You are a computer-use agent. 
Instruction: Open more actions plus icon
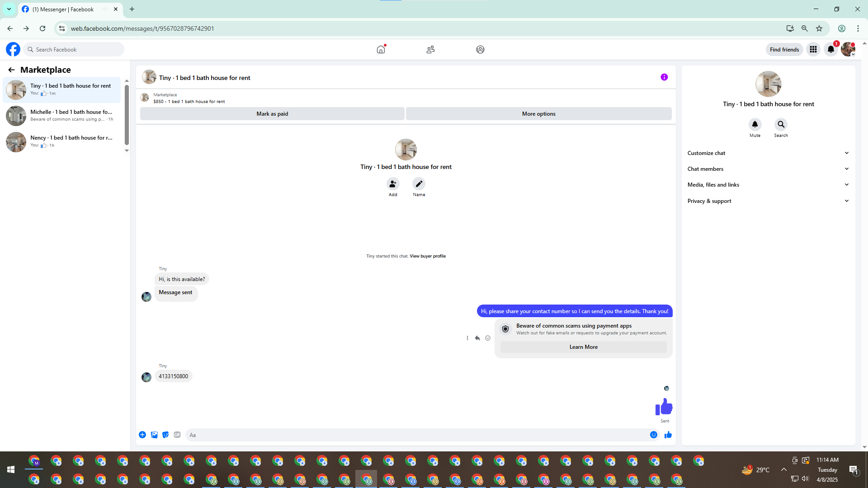[x=142, y=435]
